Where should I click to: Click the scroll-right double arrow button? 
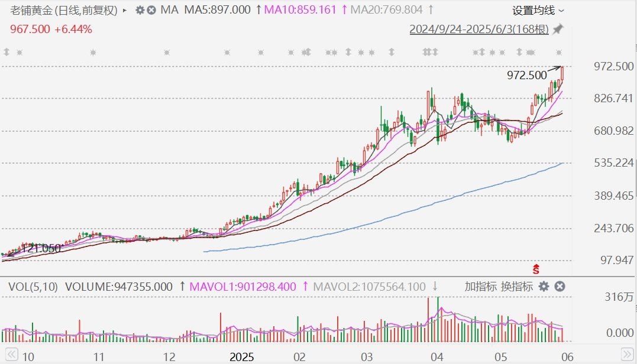pyautogui.click(x=628, y=355)
